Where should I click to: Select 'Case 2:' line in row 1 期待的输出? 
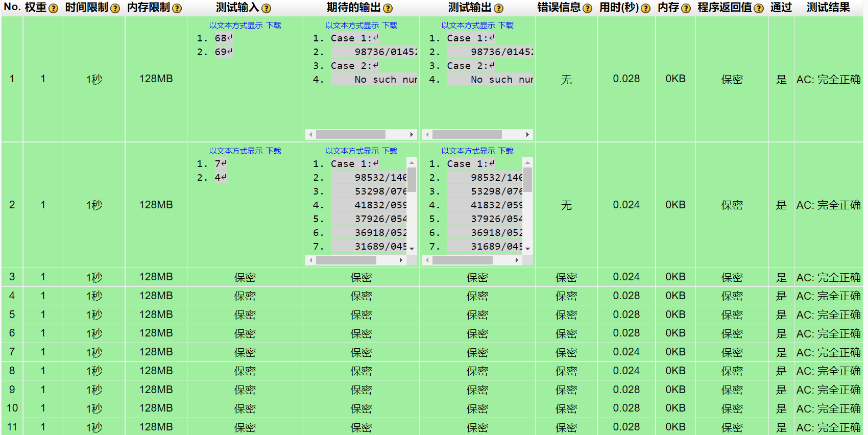click(355, 66)
